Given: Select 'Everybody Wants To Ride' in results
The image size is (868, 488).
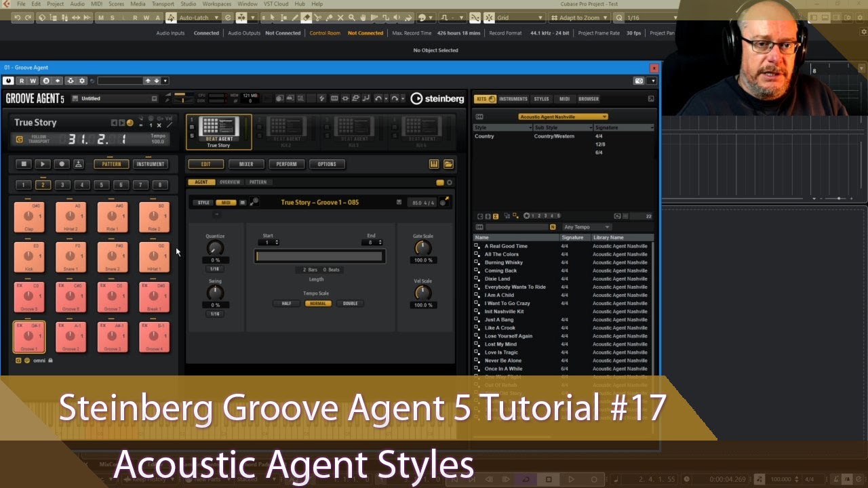Looking at the screenshot, I should [515, 287].
